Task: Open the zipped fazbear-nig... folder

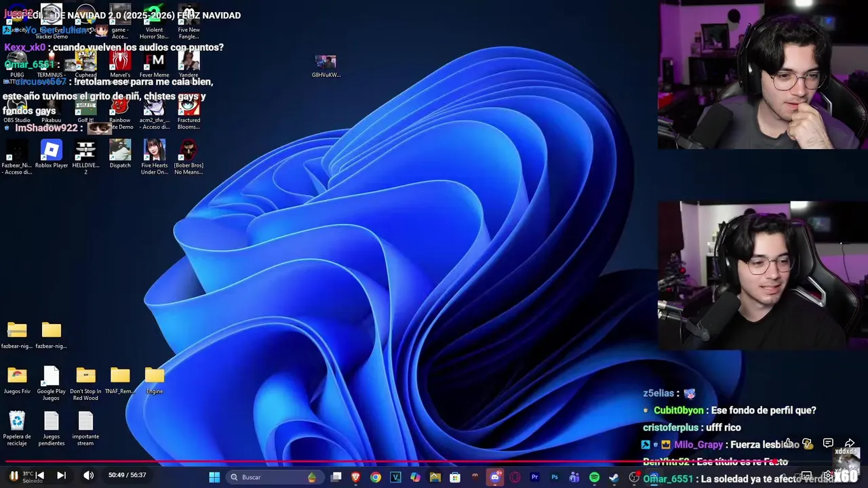Action: (17, 335)
